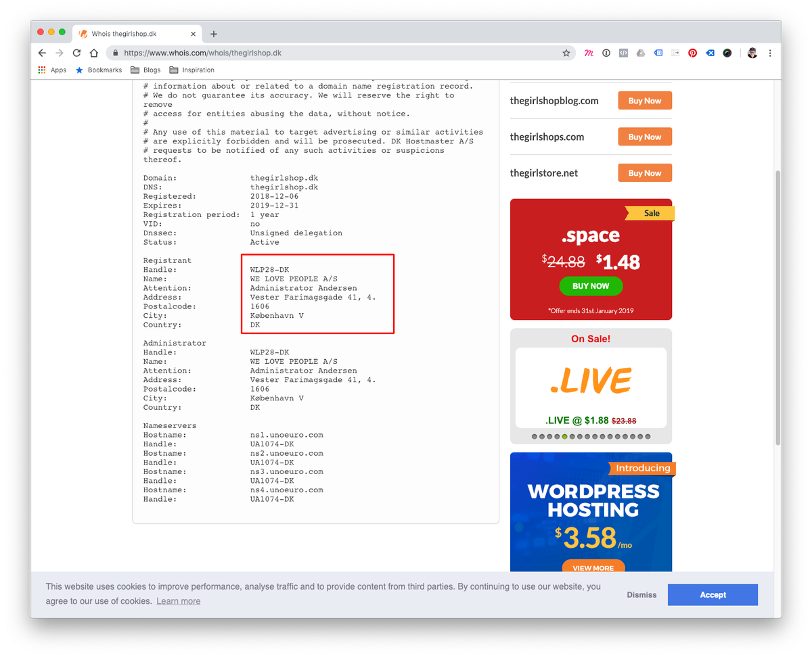
Task: Click the domain name thegirlshops.com
Action: point(547,137)
